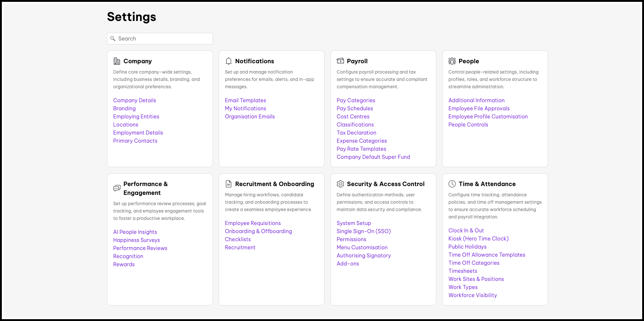The width and height of the screenshot is (644, 321).
Task: Click the People group icon
Action: pyautogui.click(x=452, y=61)
